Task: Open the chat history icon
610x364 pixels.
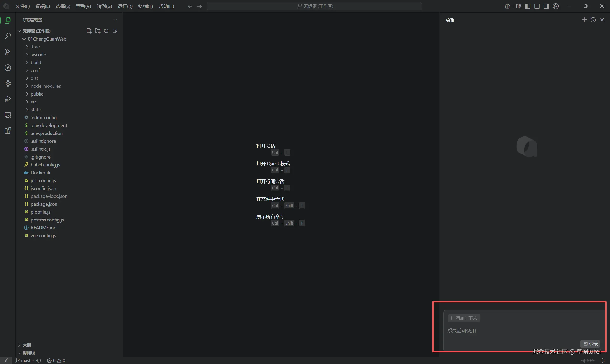Action: tap(593, 20)
